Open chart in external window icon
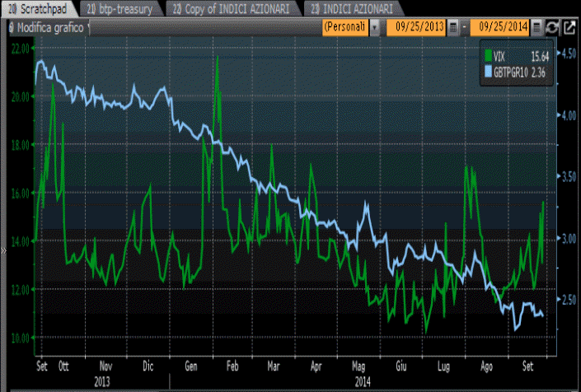The image size is (581, 392). point(569,27)
